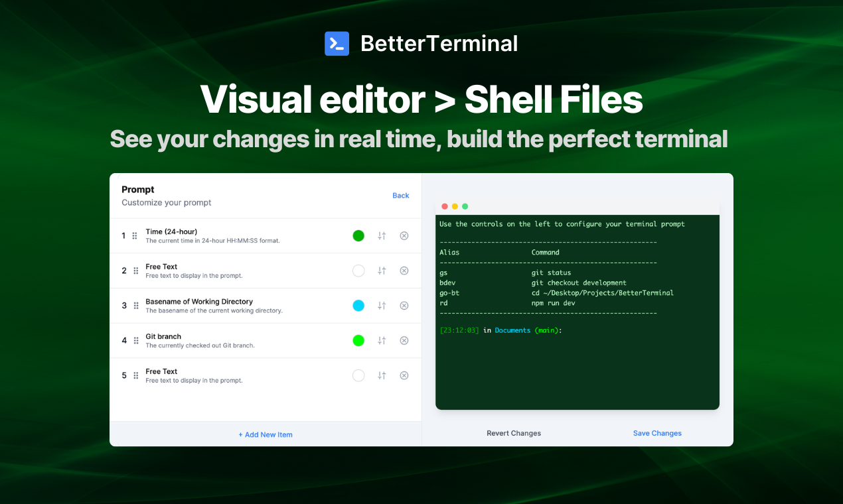Click the [23:12:03] timestamp in the prompt
843x504 pixels.
(459, 330)
